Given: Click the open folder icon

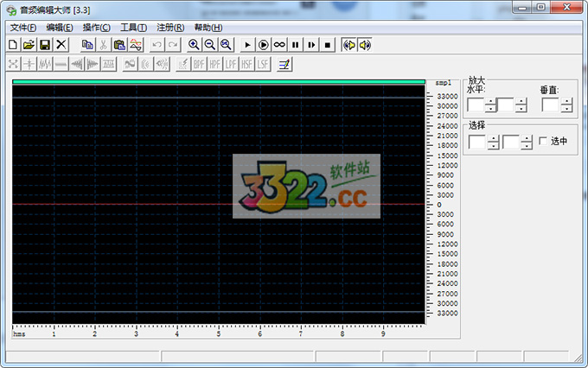Looking at the screenshot, I should pos(29,44).
